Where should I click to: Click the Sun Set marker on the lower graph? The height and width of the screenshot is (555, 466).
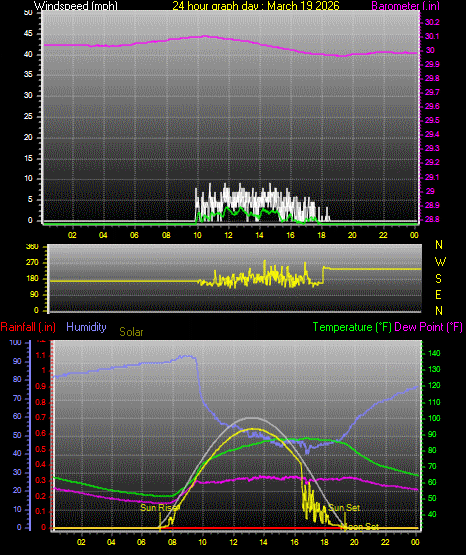click(344, 508)
